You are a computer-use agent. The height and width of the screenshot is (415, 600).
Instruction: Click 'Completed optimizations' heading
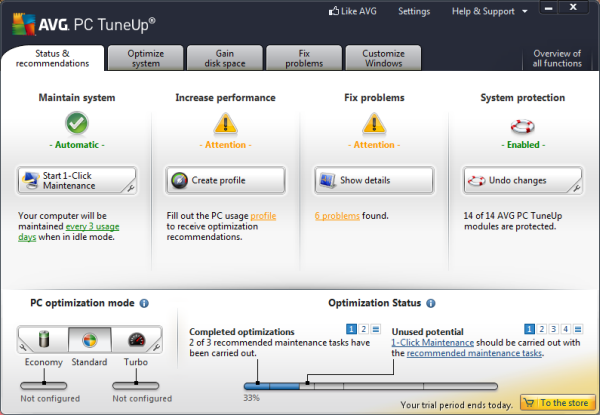pos(242,332)
